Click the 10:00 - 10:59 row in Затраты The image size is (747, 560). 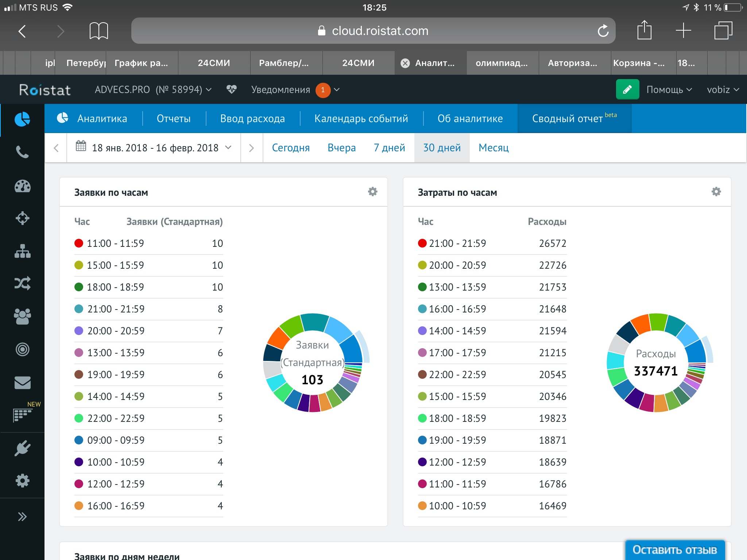coord(492,506)
